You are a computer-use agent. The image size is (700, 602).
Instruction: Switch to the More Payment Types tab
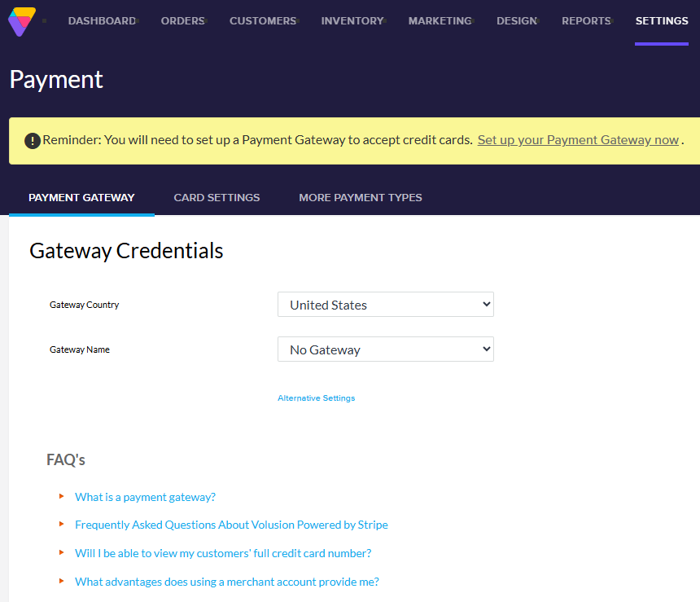361,197
